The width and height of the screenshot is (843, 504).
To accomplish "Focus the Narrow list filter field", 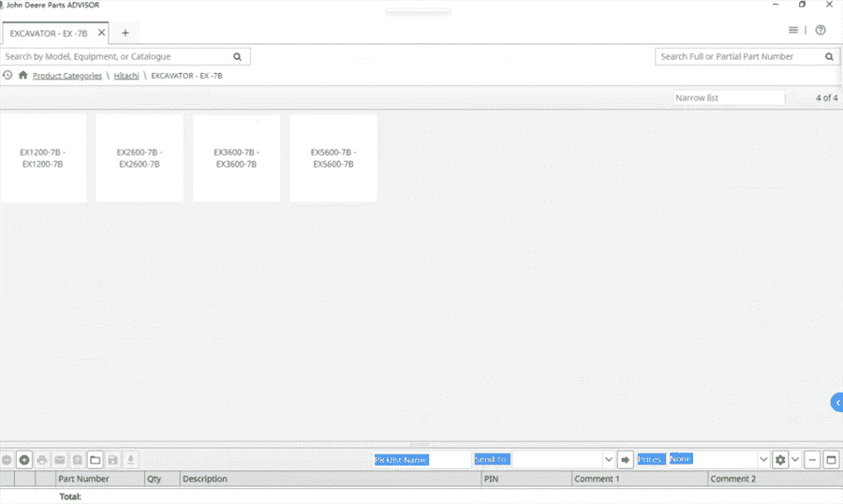I will [729, 97].
